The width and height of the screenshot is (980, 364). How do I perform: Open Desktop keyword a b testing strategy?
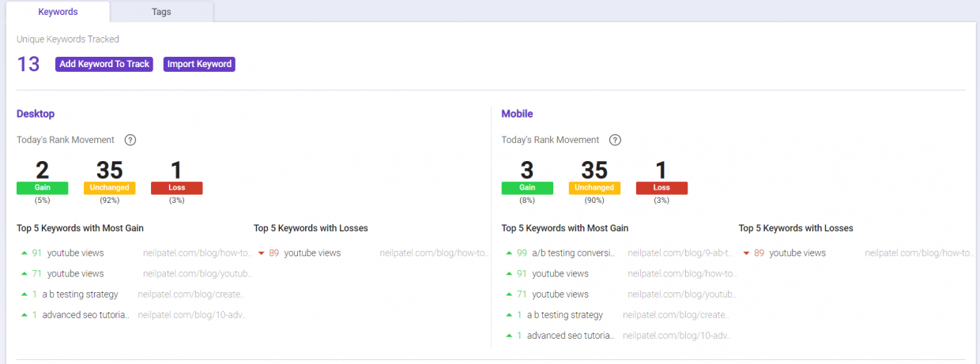coord(80,294)
